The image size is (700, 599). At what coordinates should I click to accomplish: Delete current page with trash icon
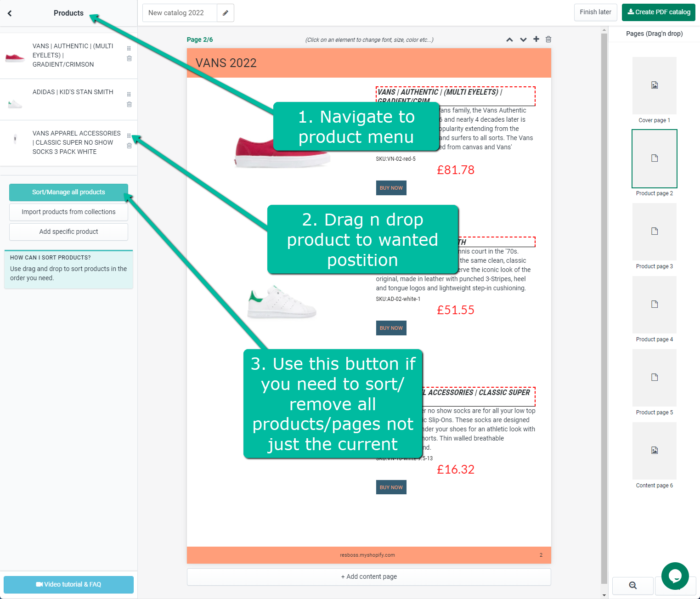548,39
